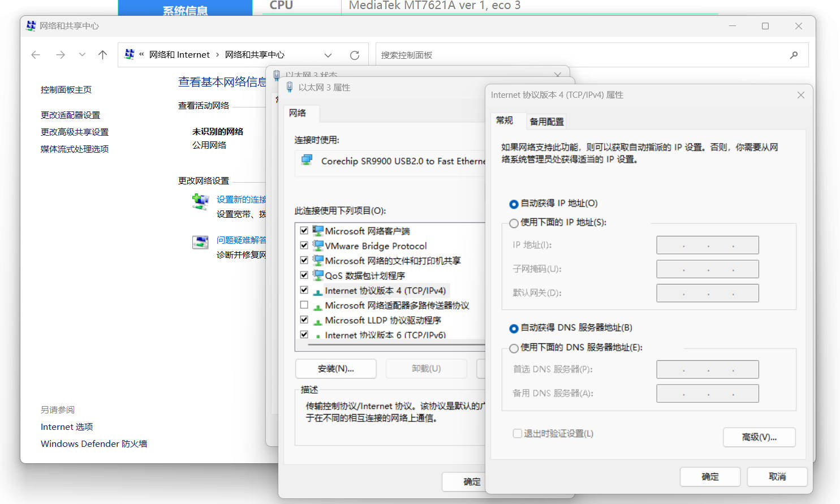Click the 首选 DNS 服务器(P) field

coord(708,369)
